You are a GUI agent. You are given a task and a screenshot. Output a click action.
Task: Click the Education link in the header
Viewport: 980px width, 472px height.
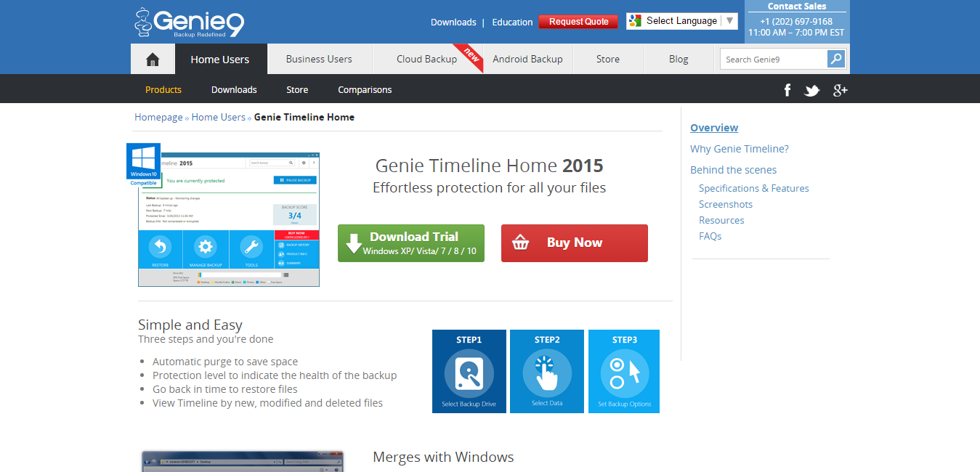click(x=512, y=22)
